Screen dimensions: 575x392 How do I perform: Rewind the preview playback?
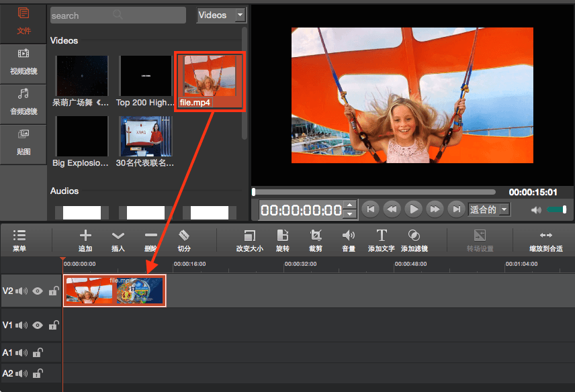tap(392, 209)
